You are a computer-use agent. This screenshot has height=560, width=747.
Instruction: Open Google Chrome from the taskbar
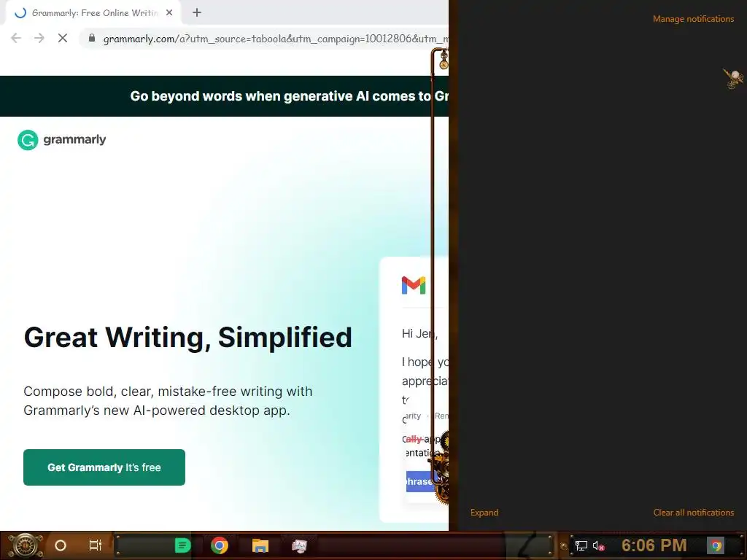220,545
